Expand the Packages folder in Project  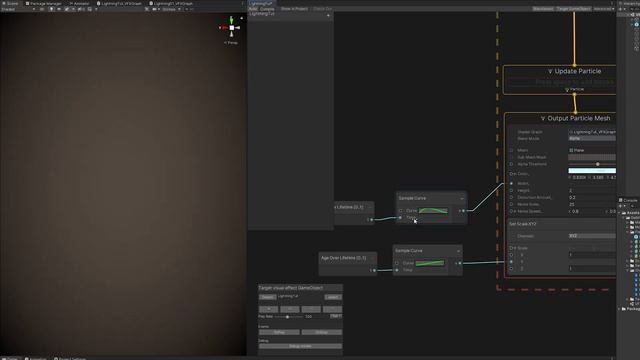[620, 309]
